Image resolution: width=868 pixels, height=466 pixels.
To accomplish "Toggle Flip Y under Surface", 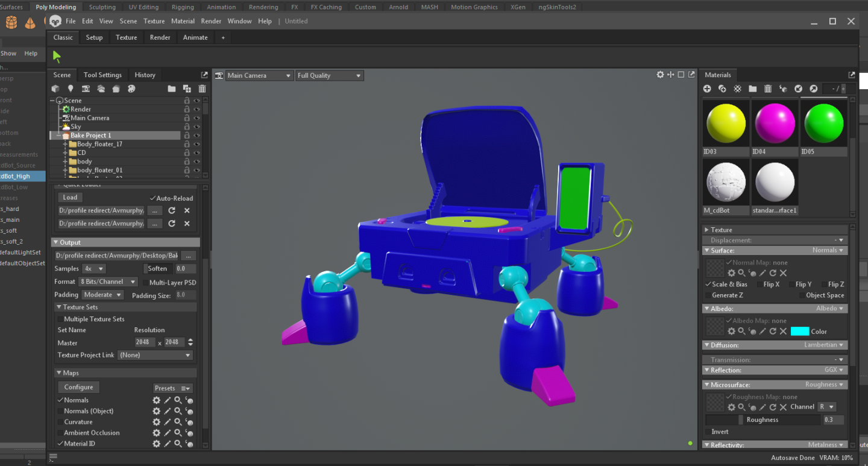I will [x=792, y=285].
